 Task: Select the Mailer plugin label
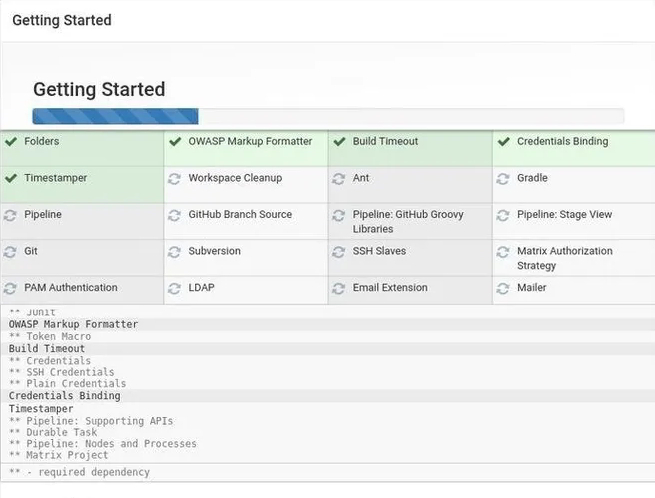point(532,288)
